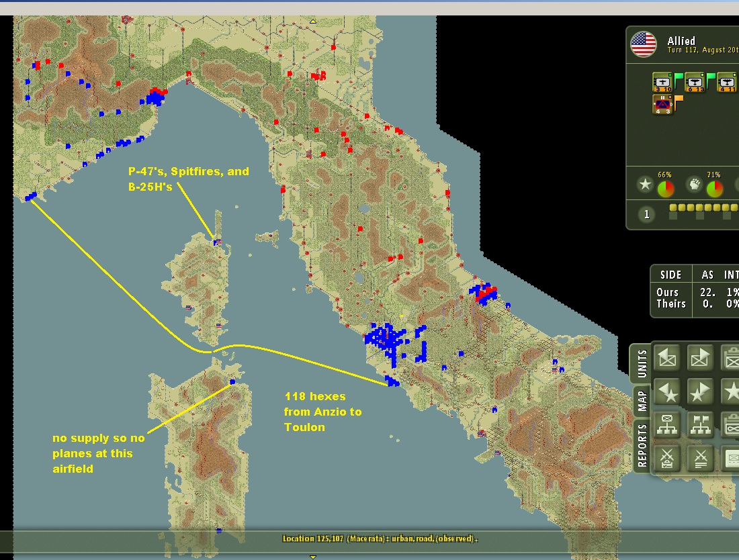Click the top map scroll arrow

[312, 21]
